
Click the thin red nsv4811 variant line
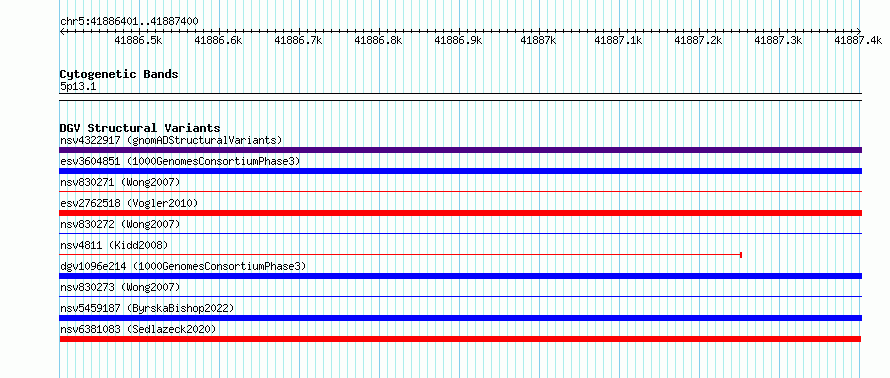coord(400,255)
